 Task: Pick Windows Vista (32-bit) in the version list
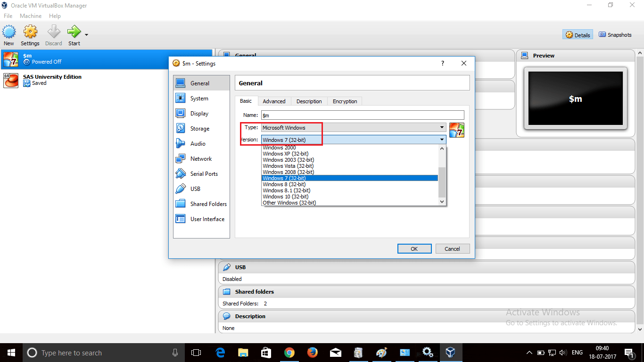350,166
